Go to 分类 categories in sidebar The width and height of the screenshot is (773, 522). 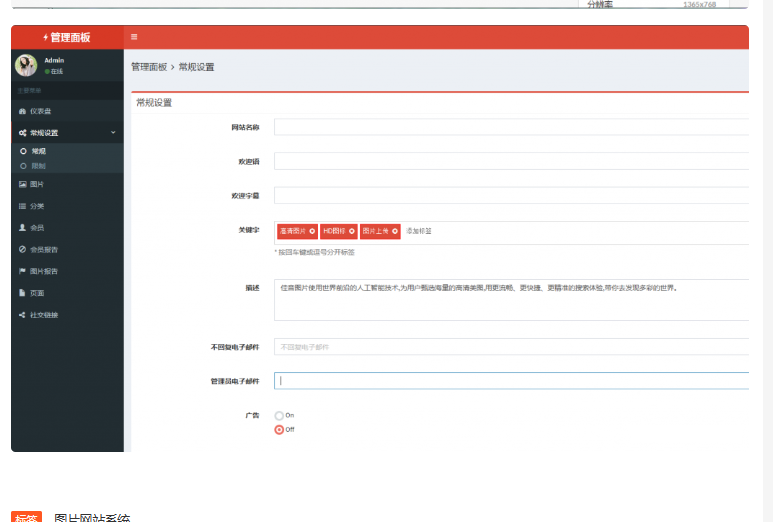(37, 206)
